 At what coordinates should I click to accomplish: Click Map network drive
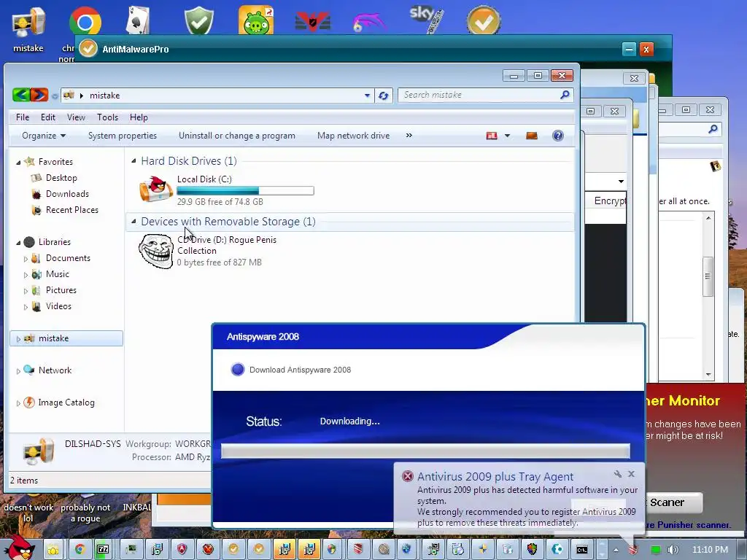tap(354, 136)
